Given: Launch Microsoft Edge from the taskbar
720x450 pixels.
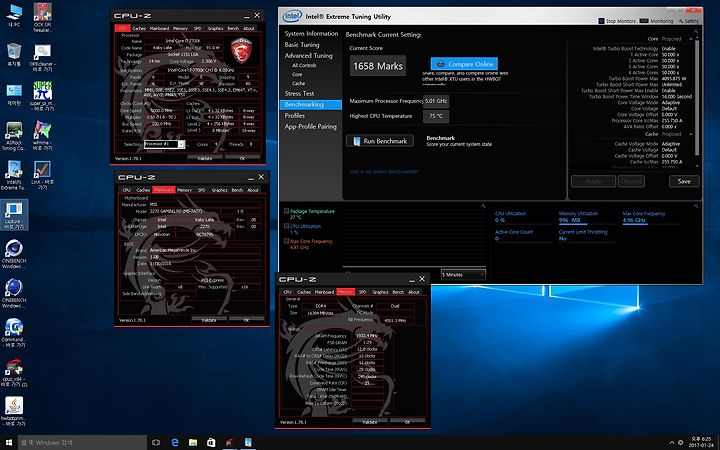Looking at the screenshot, I should (x=174, y=443).
